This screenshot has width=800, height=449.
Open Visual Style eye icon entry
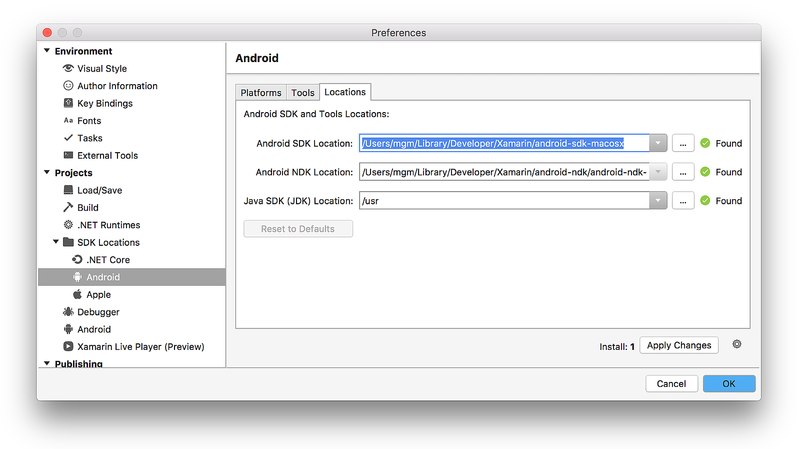pyautogui.click(x=68, y=68)
